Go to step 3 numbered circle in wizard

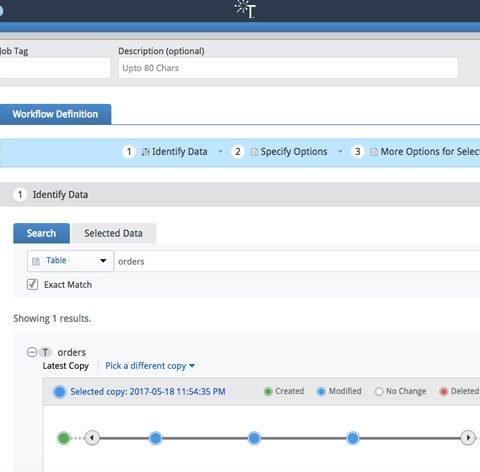357,152
